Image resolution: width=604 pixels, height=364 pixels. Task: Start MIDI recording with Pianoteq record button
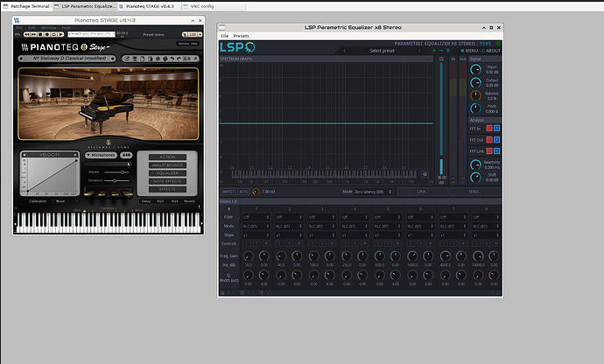coord(46,34)
